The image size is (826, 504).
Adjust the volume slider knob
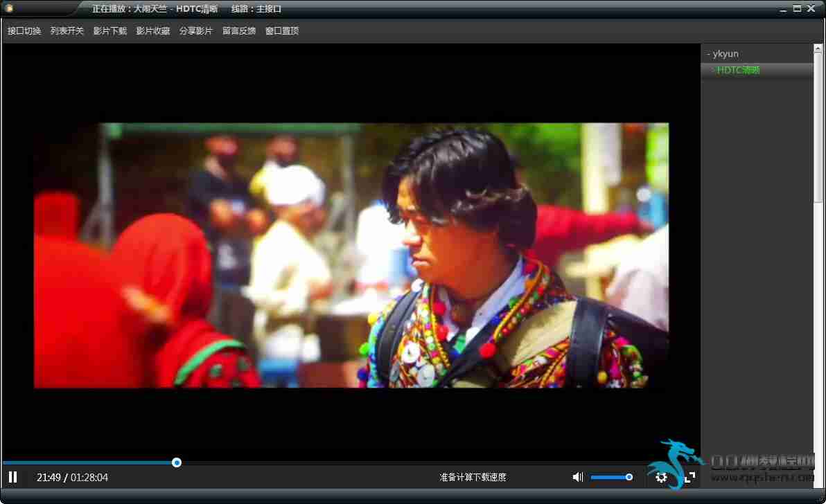point(629,477)
